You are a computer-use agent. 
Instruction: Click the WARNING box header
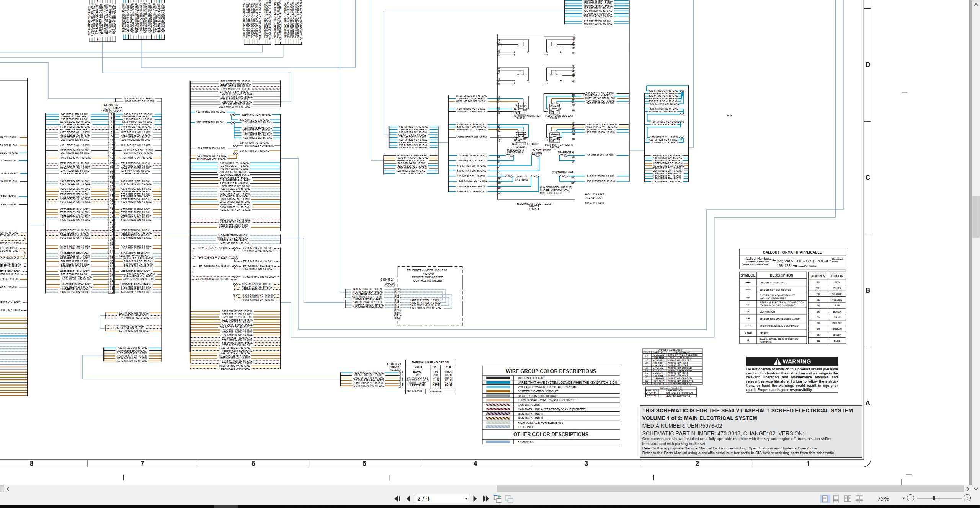(x=792, y=361)
